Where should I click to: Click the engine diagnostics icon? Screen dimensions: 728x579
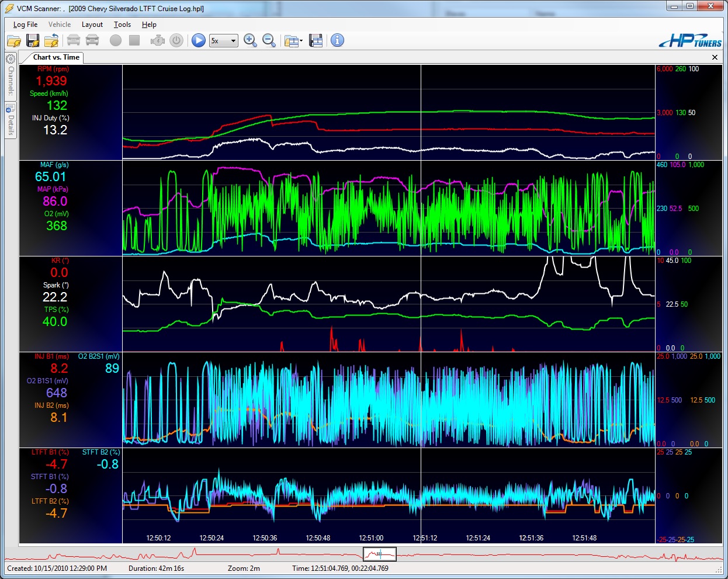coord(158,40)
